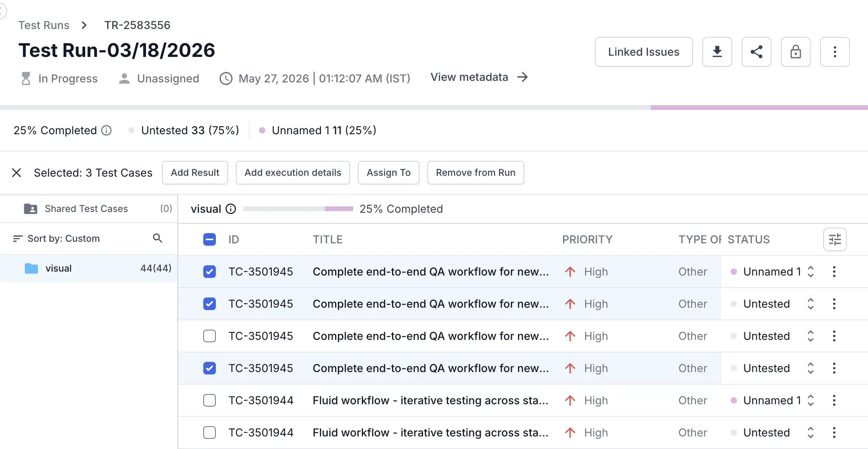Download the test run report
Screen dimensions: 868x449
pyautogui.click(x=717, y=52)
